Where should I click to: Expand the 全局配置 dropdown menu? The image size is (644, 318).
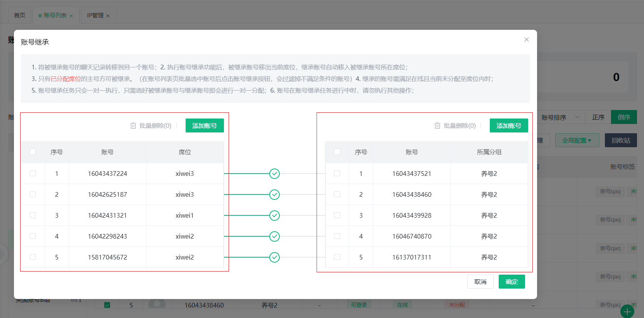pos(577,140)
